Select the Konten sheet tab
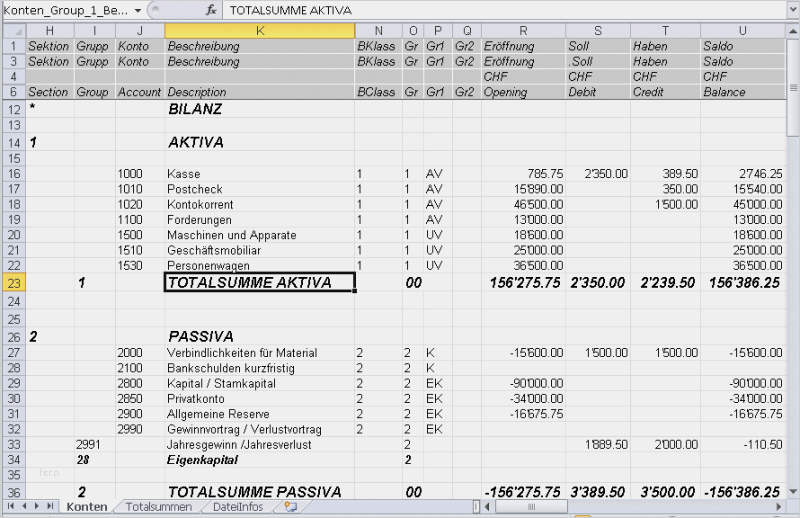This screenshot has width=800, height=518. coord(87,507)
